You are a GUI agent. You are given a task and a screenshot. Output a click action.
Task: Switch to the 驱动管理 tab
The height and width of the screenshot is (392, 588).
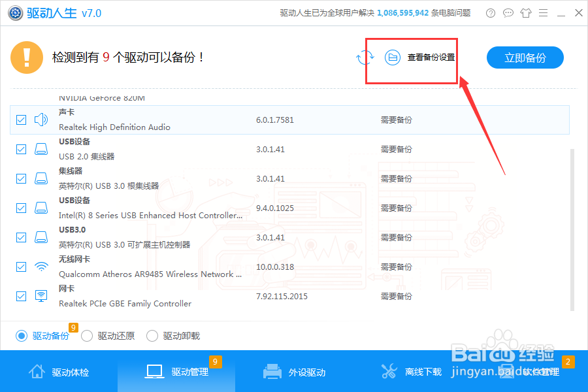tap(176, 372)
